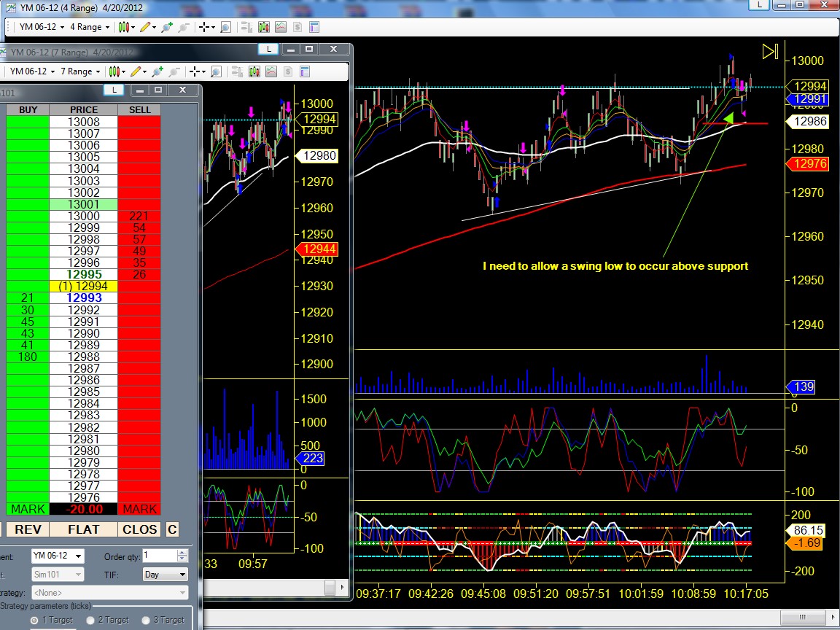Click the FLAT button
This screenshot has height=630, width=840.
[x=84, y=529]
